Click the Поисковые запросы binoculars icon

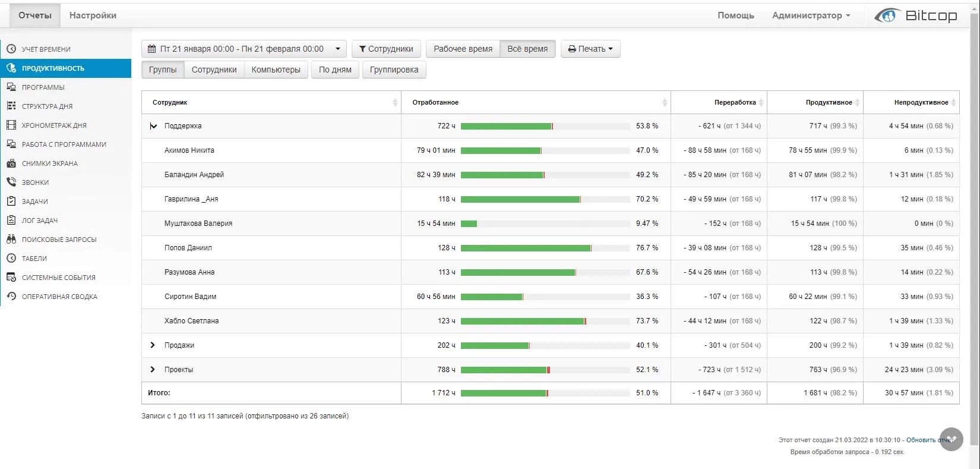pyautogui.click(x=11, y=240)
